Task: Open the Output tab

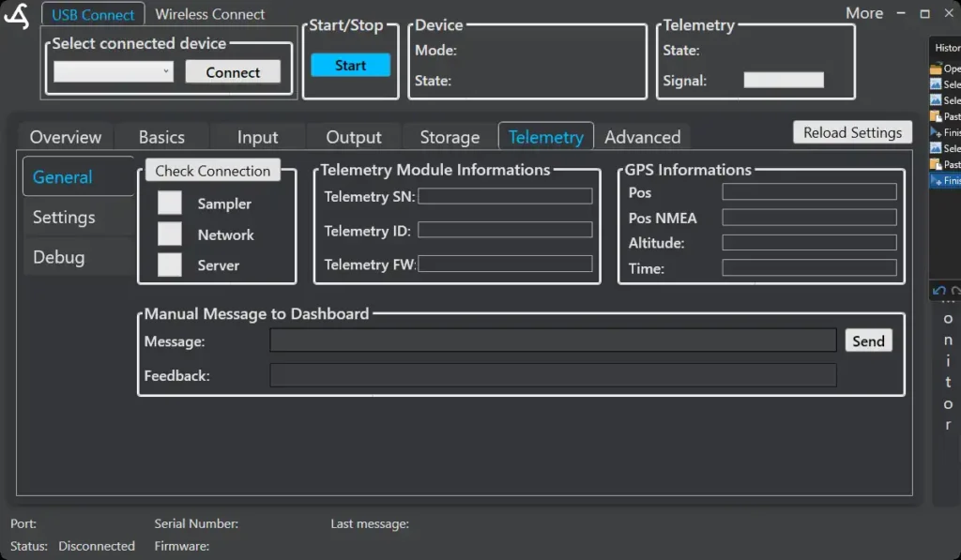Action: point(354,137)
